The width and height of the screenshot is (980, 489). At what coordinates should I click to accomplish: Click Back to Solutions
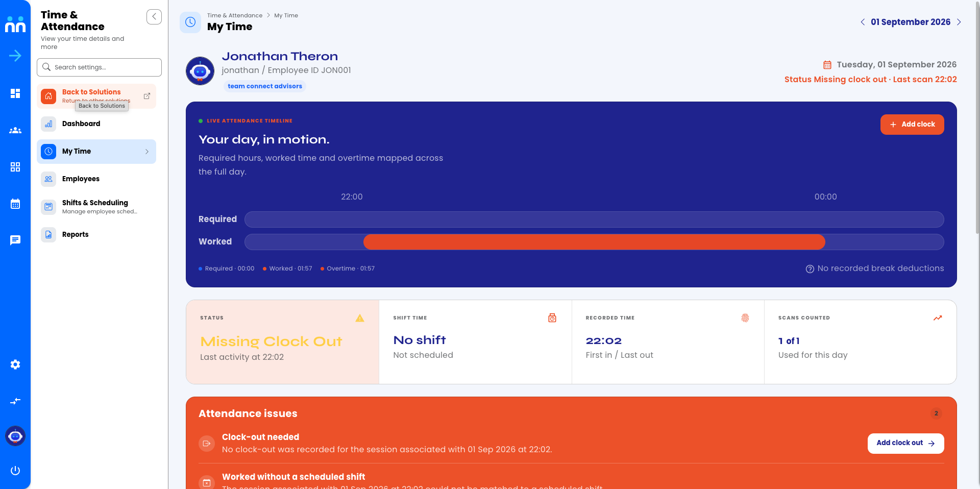pos(96,96)
